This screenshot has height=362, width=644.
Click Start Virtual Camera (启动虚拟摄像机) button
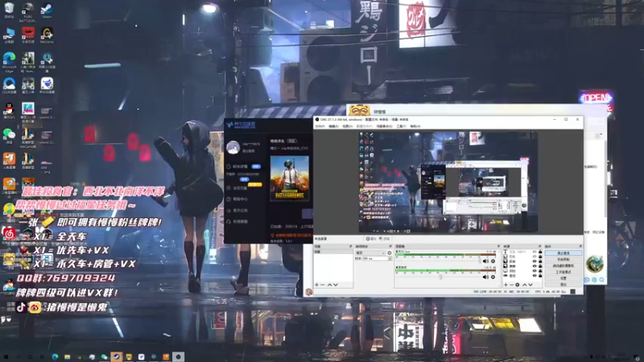[x=563, y=265]
